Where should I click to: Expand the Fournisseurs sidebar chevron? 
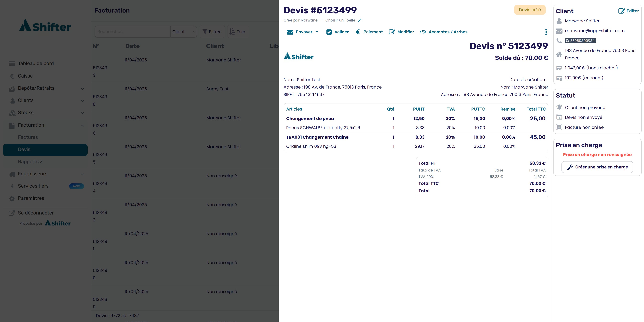82,174
